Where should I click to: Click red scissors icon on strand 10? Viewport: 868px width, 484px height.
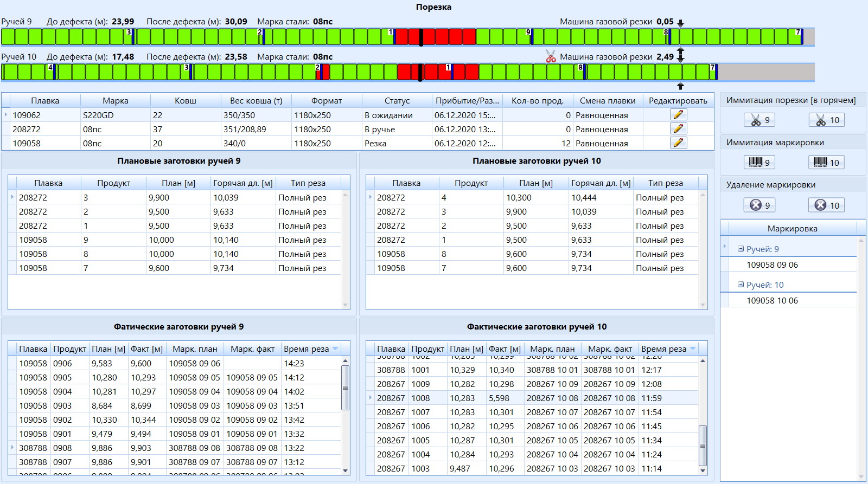tap(551, 57)
